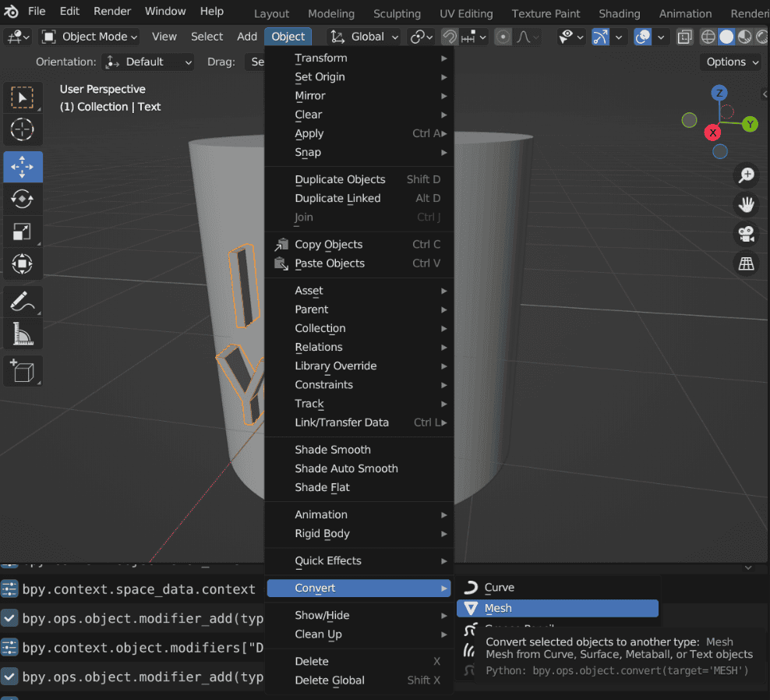Click the Blender logo icon
Image resolution: width=770 pixels, height=700 pixels.
coord(11,11)
